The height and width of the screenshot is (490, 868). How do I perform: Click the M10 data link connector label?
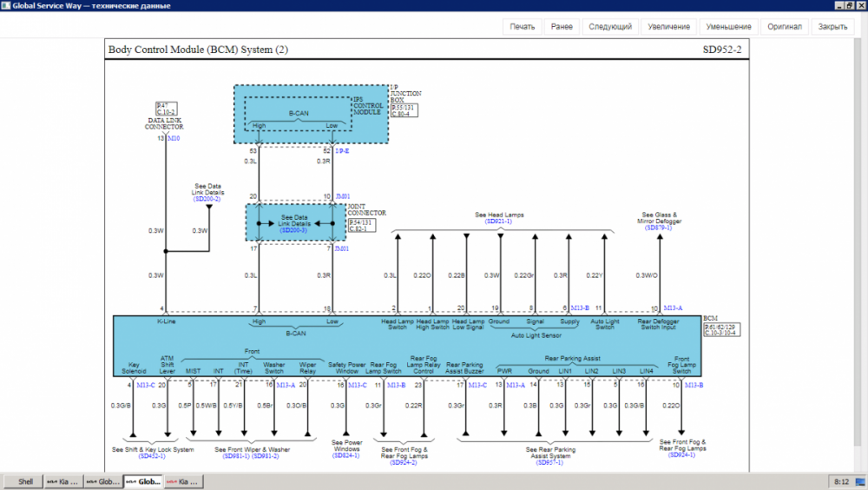[174, 138]
